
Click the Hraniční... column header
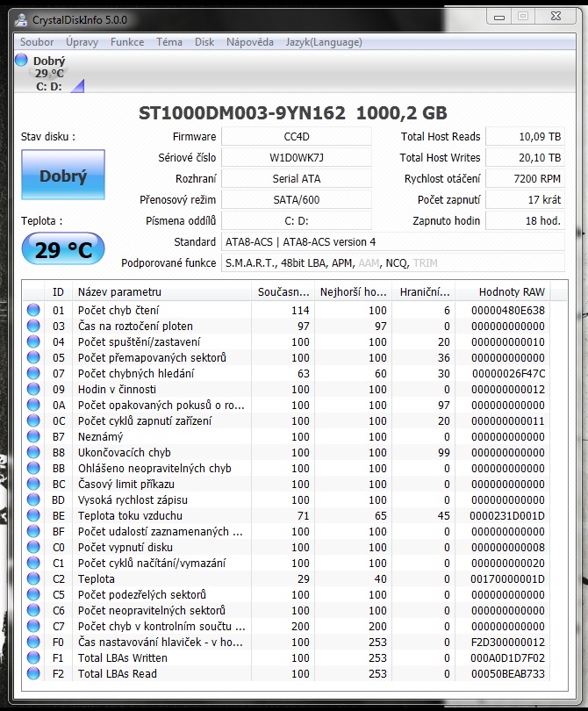coord(423,292)
